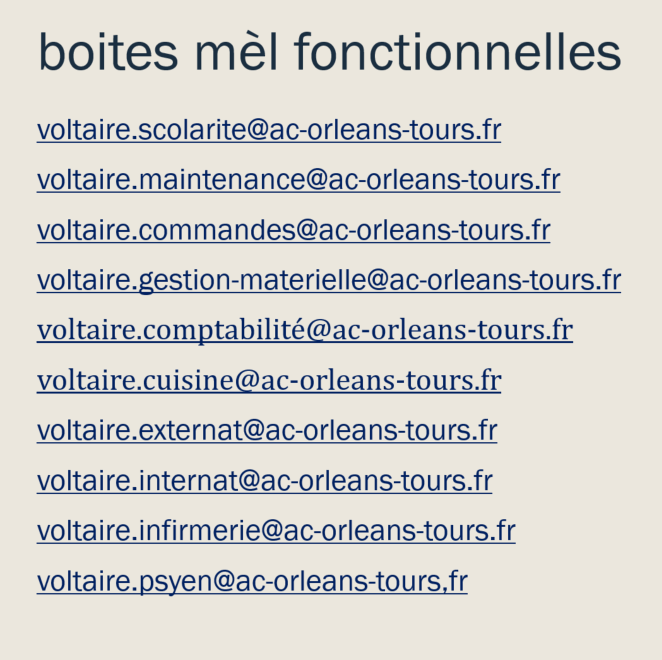Click the word "fonctionnelles" in the title
662x660 pixels.
(x=458, y=52)
